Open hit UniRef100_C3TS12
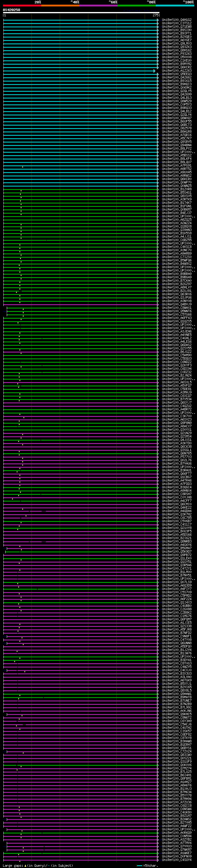The image size is (197, 868). (x=177, y=24)
